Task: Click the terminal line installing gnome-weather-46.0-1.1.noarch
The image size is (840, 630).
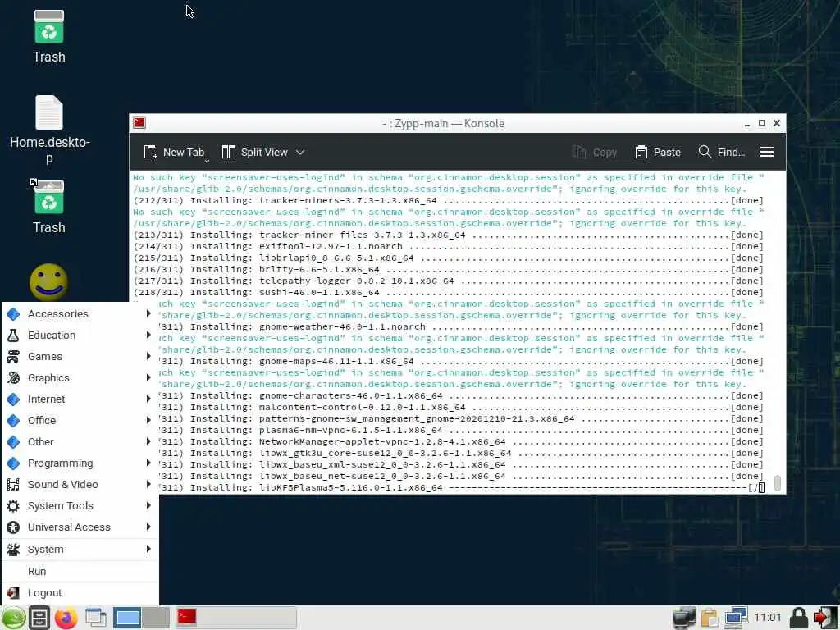Action: click(x=462, y=326)
